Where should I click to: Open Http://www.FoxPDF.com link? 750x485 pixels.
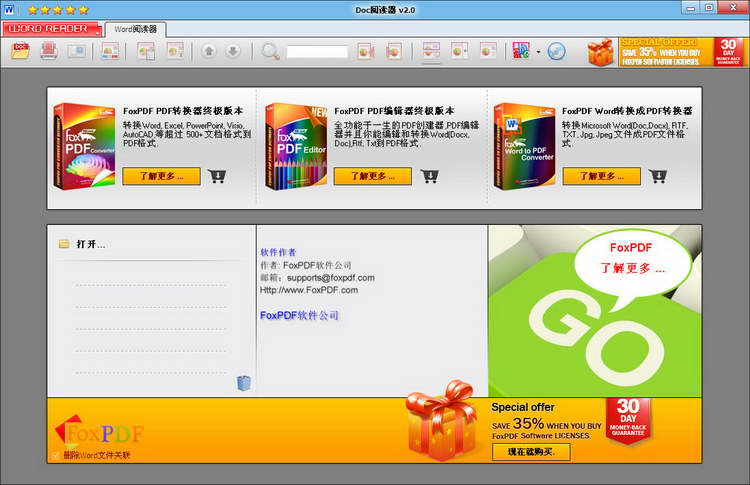point(309,290)
